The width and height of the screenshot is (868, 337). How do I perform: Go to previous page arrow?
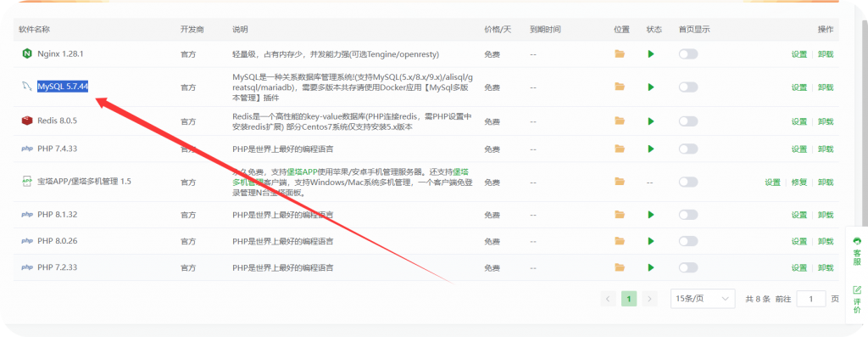pos(608,299)
